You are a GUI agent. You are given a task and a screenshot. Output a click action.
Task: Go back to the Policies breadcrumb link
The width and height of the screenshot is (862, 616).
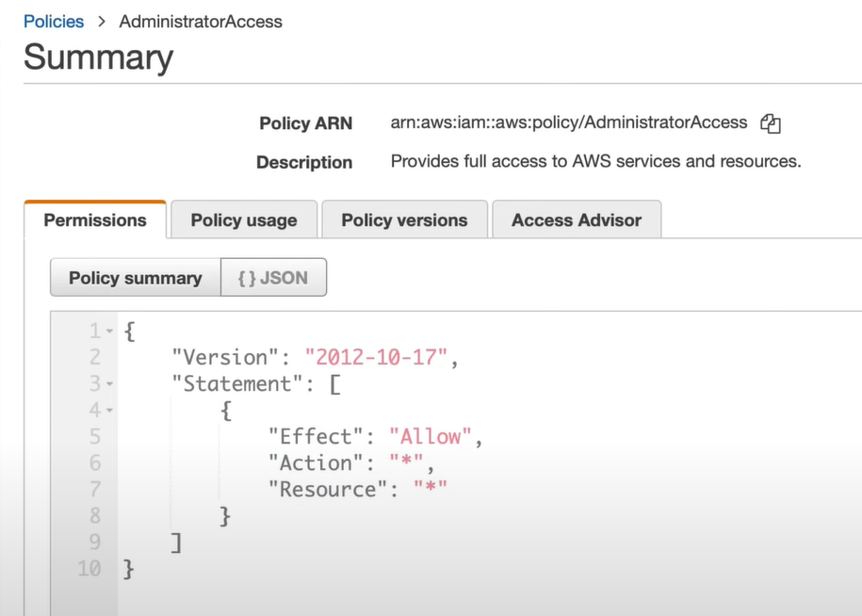[54, 22]
